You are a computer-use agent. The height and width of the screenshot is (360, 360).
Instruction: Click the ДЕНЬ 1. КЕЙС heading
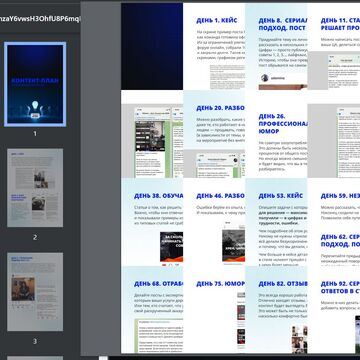217,21
